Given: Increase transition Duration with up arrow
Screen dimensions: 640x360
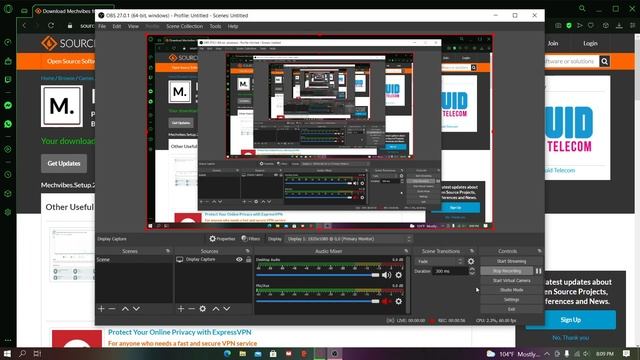Looking at the screenshot, I should tap(472, 269).
